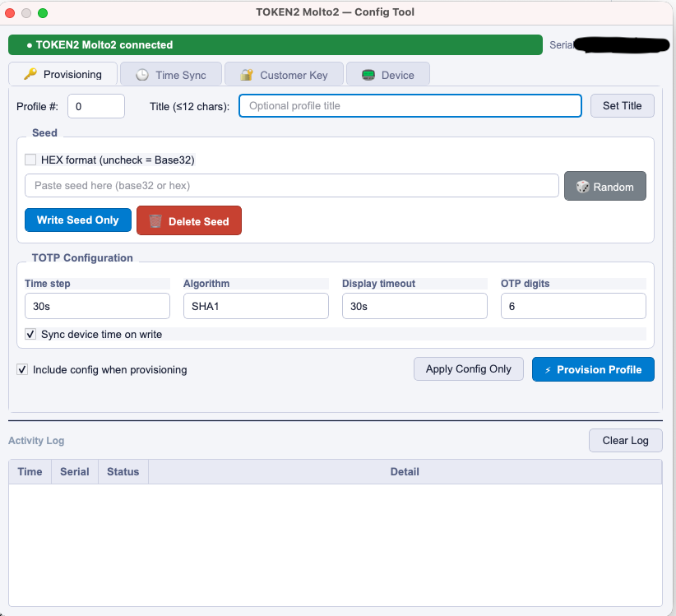Click the Status column header
Screen dimensions: 676x616
[123, 471]
